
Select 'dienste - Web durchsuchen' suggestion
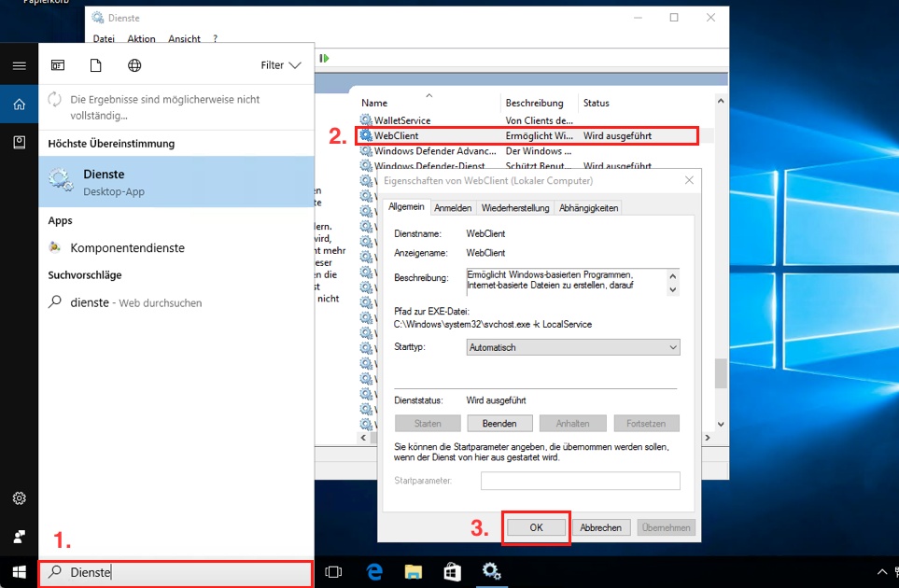[x=176, y=302]
